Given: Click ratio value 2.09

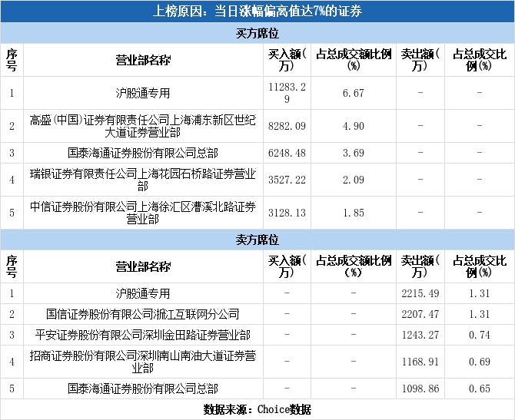Looking at the screenshot, I should point(354,180).
